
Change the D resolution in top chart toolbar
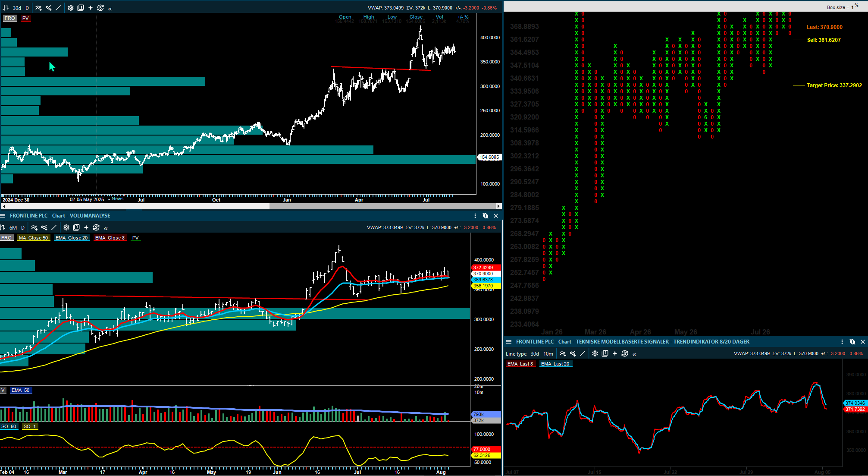pyautogui.click(x=27, y=8)
